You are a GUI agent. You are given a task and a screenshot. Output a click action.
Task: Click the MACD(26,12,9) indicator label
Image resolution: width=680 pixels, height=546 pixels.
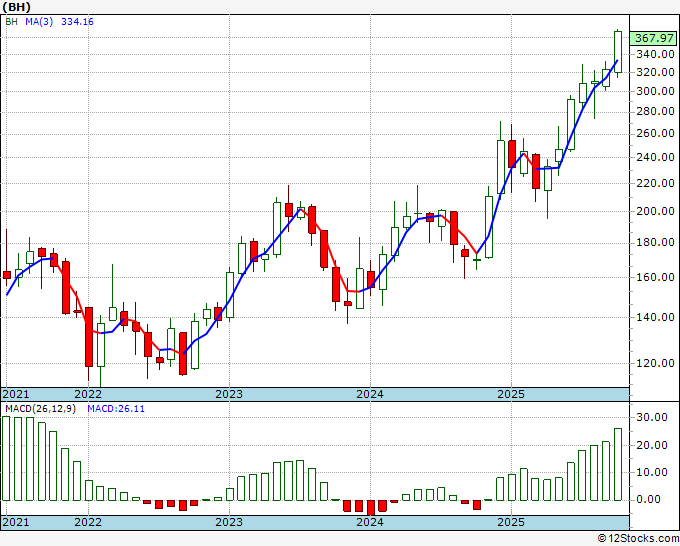(40, 409)
